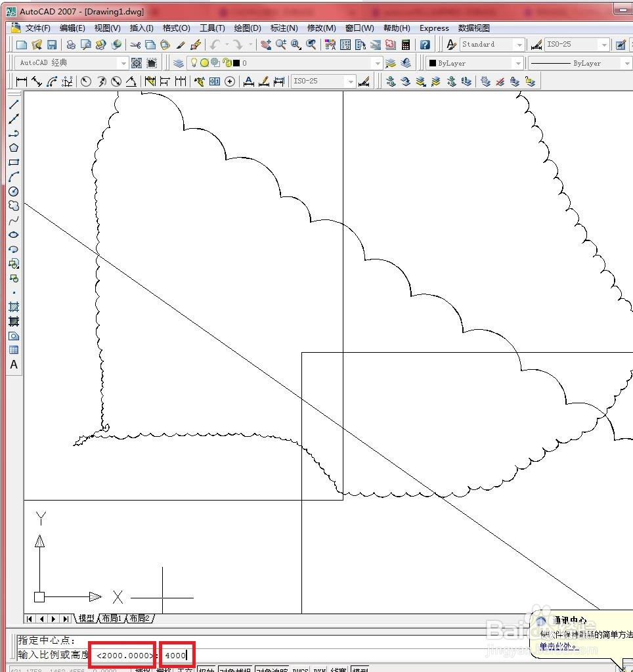Click the 模型 model tab

tap(86, 618)
